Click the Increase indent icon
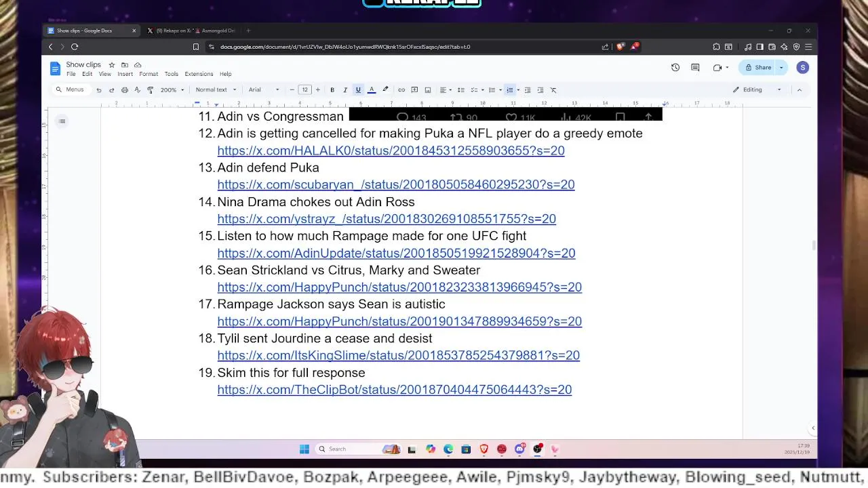Image resolution: width=868 pixels, height=488 pixels. [x=540, y=90]
